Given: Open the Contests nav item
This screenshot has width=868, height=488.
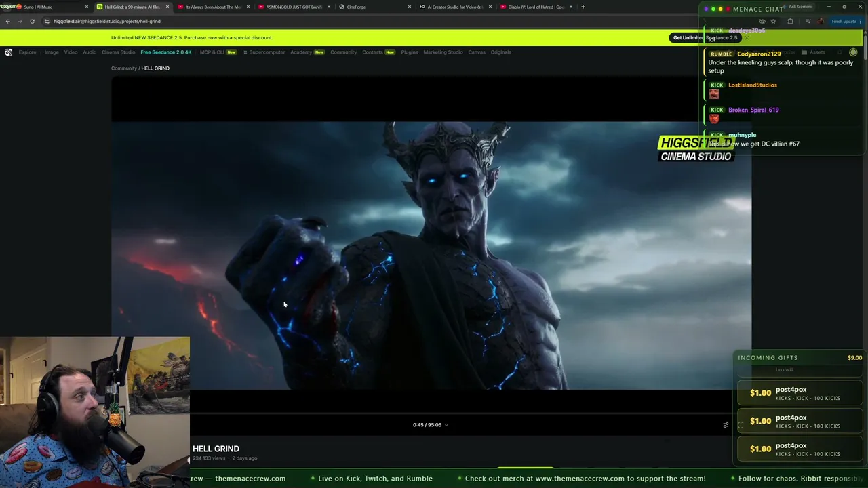Looking at the screenshot, I should tap(378, 52).
